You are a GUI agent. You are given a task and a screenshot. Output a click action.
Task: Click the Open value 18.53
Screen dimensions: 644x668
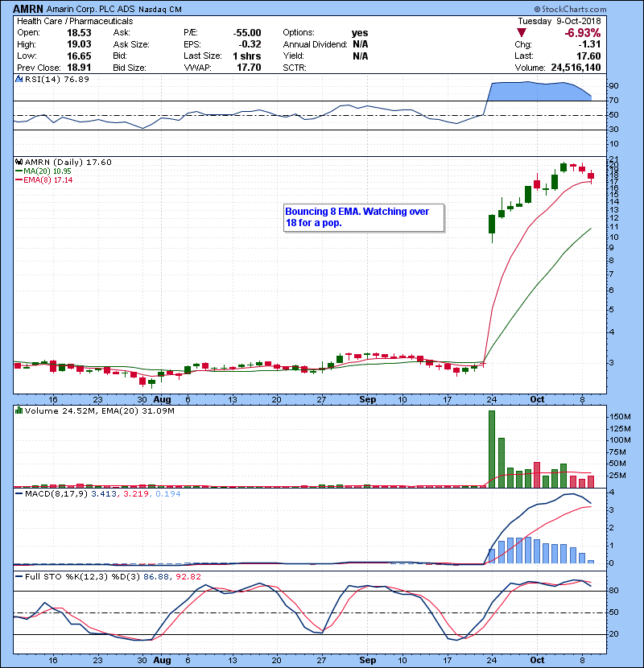tap(79, 33)
